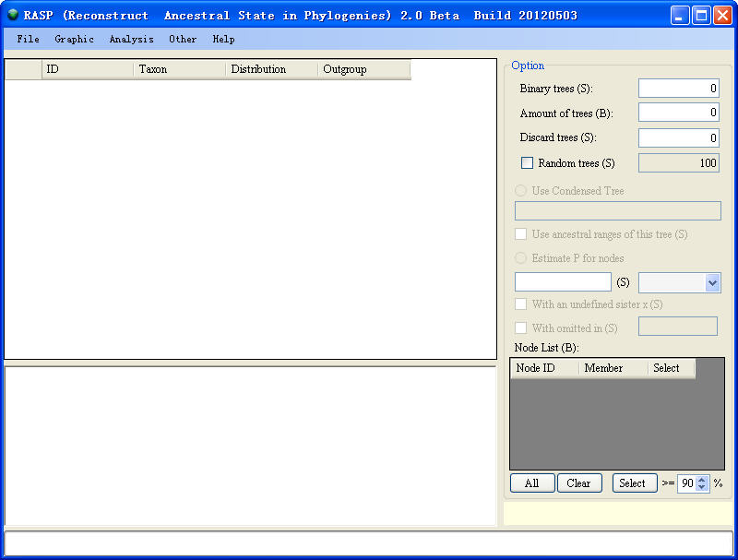The width and height of the screenshot is (738, 560).
Task: Click the Select button under Node List
Action: (635, 483)
